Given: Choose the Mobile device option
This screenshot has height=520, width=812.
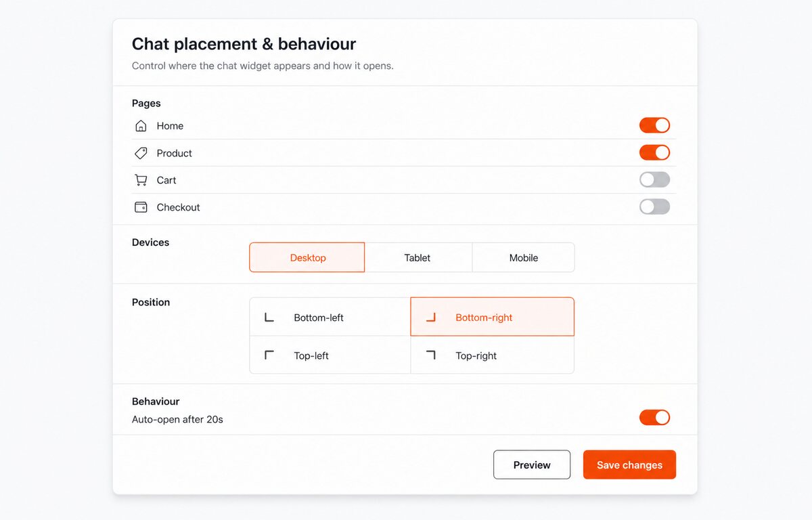Looking at the screenshot, I should 524,257.
